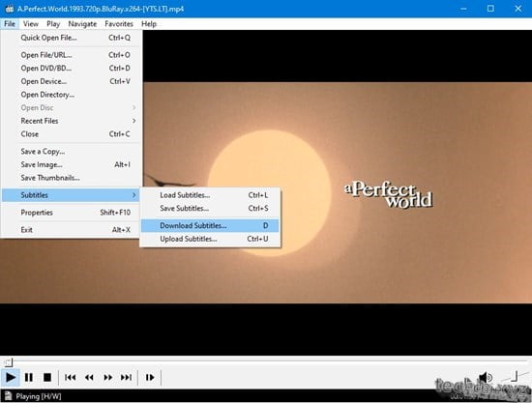Open the Help menu
Screen dimensions: 532x403
(x=149, y=24)
